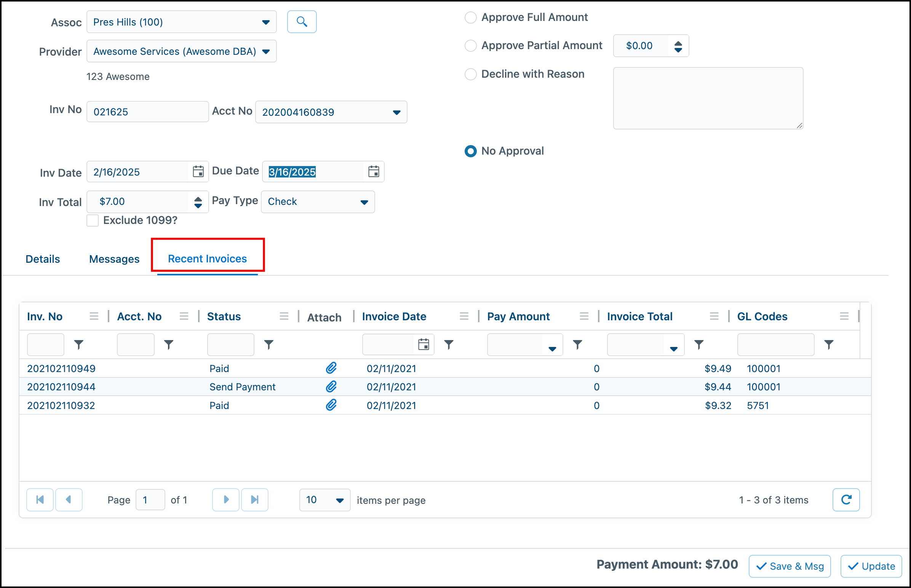Adjust the partial amount $0.00 spinner arrows
The image size is (911, 588).
tap(678, 46)
